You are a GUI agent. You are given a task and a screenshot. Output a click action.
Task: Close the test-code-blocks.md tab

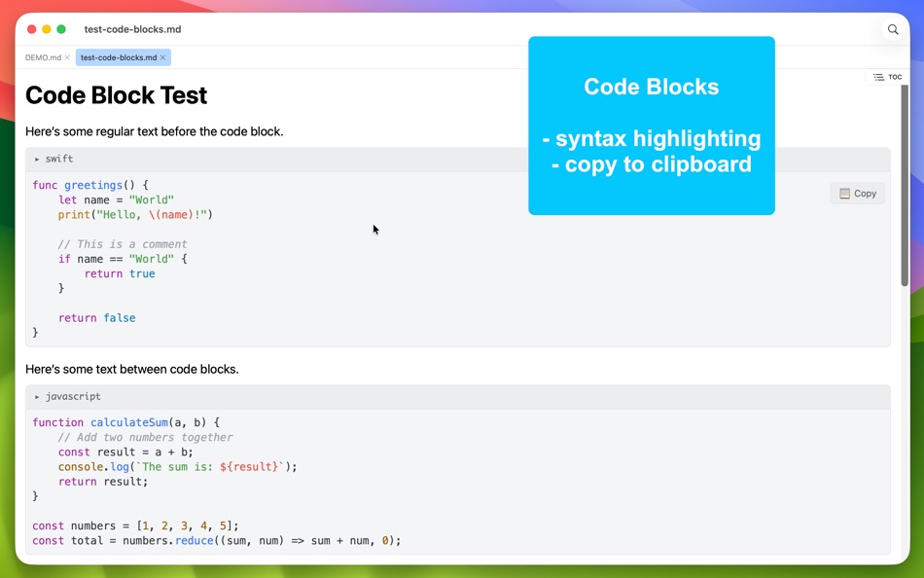[163, 57]
